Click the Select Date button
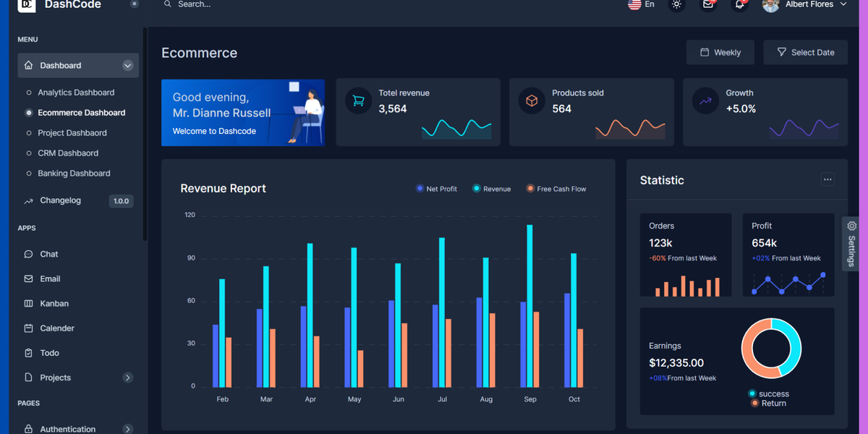The width and height of the screenshot is (868, 434). click(x=805, y=52)
